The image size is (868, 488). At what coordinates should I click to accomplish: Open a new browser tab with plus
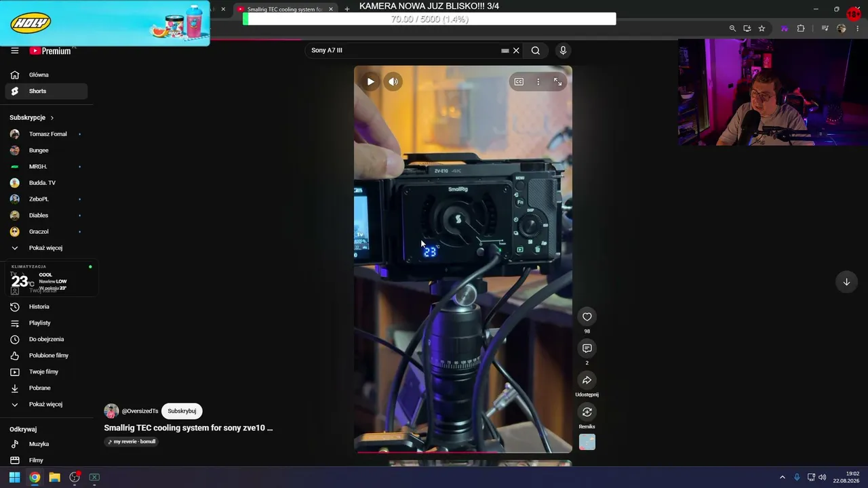click(x=347, y=9)
